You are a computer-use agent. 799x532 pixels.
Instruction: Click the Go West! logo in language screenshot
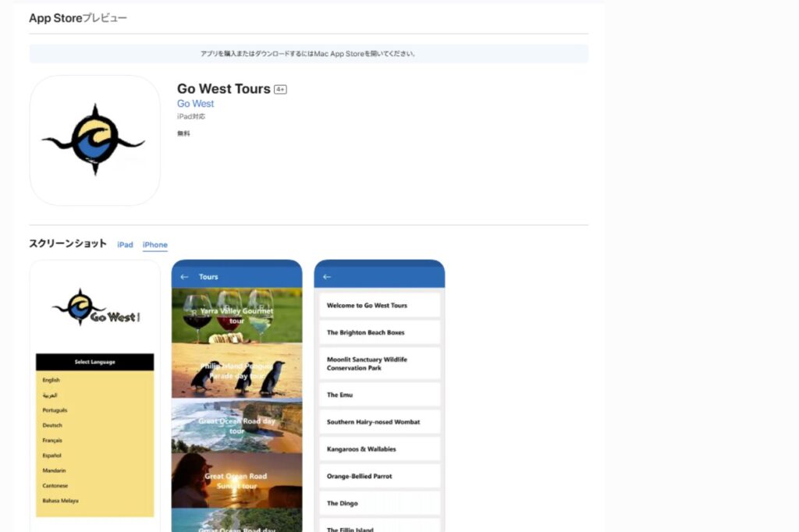(x=96, y=307)
